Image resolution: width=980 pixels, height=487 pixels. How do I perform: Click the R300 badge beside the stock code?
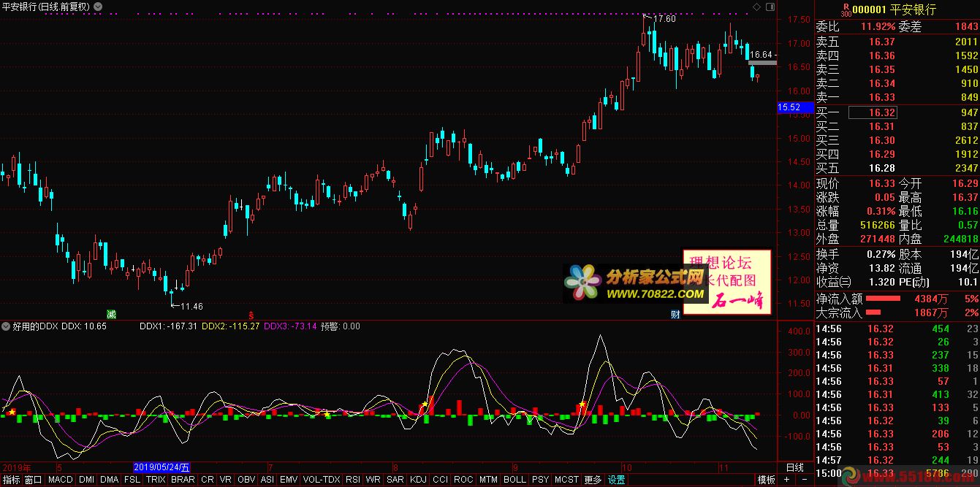[x=846, y=9]
